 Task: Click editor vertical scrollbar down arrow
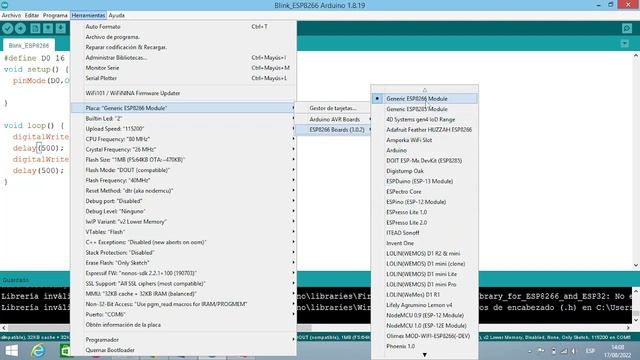tap(636, 265)
